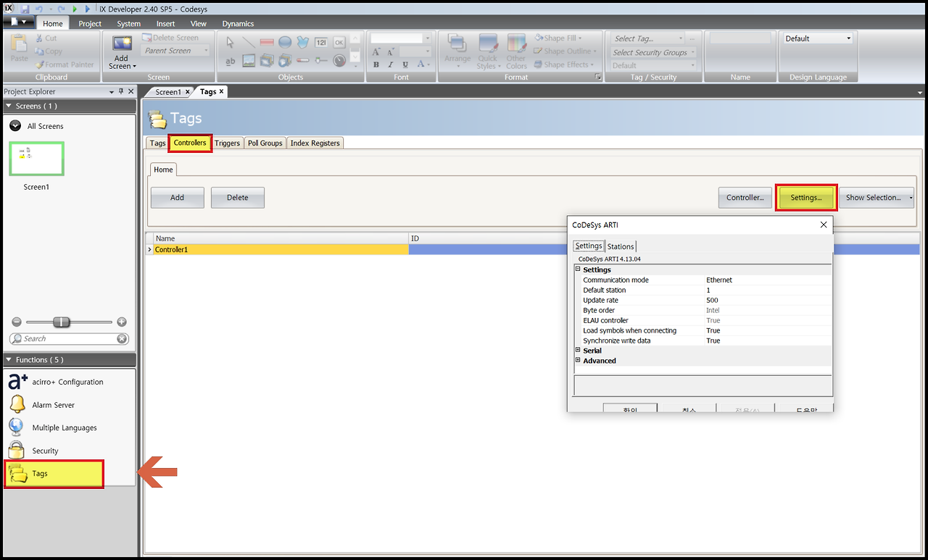The height and width of the screenshot is (560, 928).
Task: Insert a Meter dial object
Action: click(x=339, y=61)
